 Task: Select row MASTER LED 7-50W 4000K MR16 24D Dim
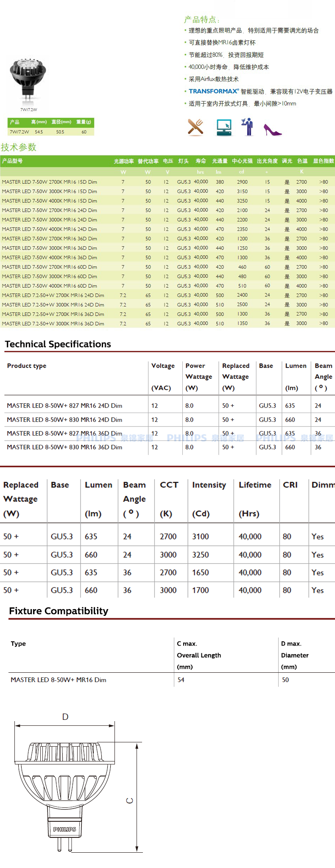(167, 229)
